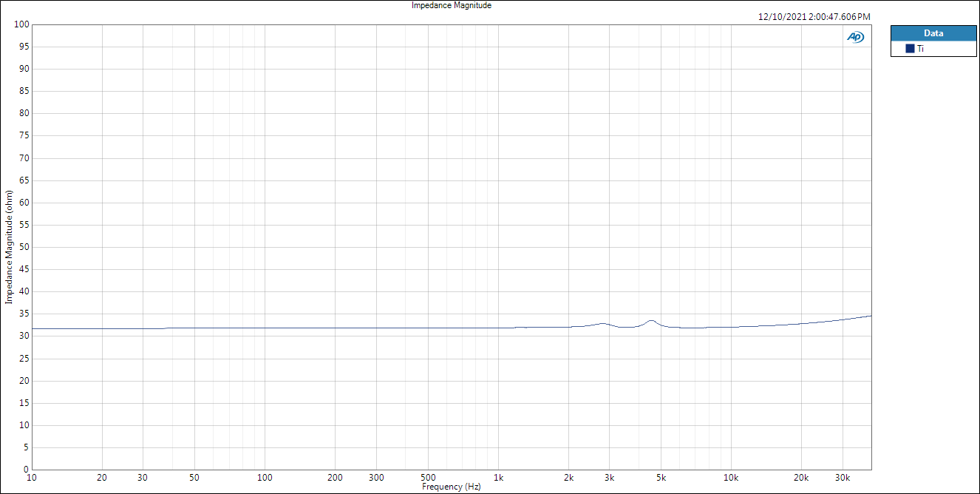Click the 30k label on frequency axis
This screenshot has height=494, width=980.
tap(842, 478)
